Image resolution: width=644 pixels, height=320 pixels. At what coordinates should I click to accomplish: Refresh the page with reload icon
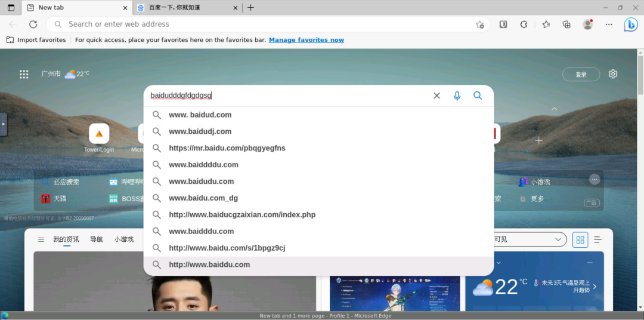coord(33,24)
